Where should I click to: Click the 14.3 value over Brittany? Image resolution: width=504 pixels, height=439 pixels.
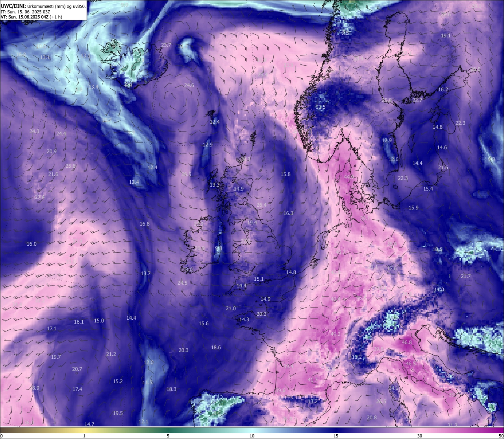(244, 319)
